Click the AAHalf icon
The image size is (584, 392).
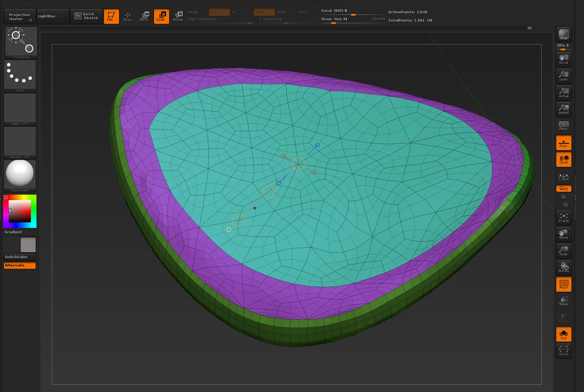pyautogui.click(x=564, y=110)
